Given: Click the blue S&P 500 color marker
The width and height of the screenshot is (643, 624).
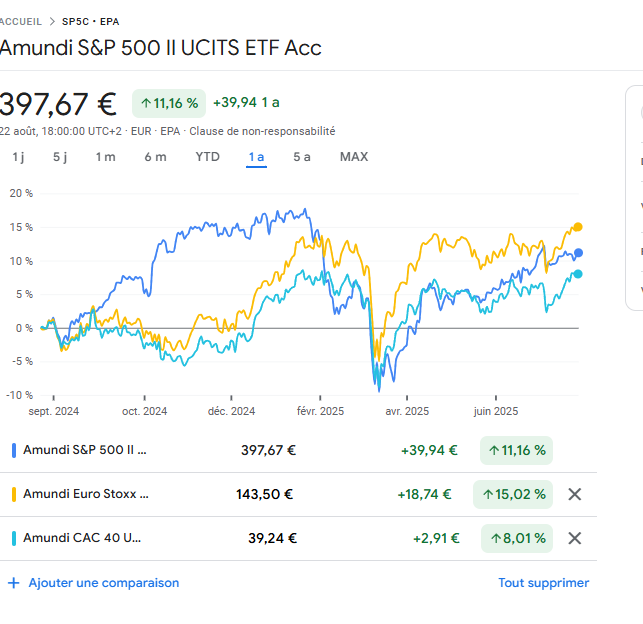Looking at the screenshot, I should (x=14, y=450).
